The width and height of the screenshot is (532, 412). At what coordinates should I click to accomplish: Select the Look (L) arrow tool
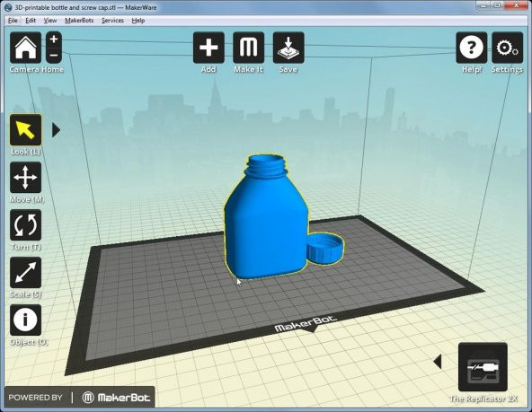(26, 130)
